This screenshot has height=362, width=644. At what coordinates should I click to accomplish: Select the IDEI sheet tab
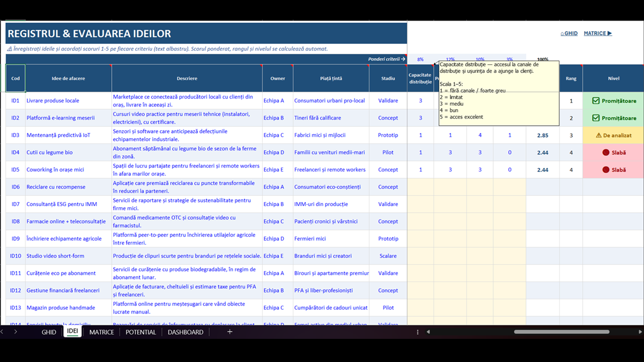(x=73, y=332)
